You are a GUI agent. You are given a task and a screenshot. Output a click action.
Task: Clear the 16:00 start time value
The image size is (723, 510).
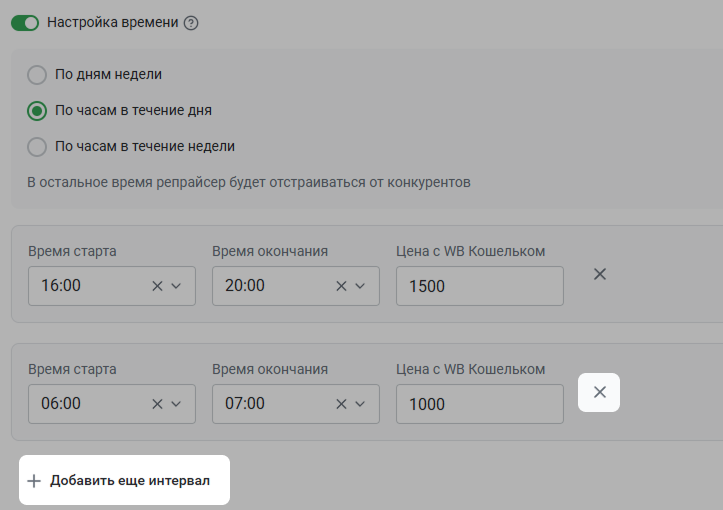click(x=157, y=286)
